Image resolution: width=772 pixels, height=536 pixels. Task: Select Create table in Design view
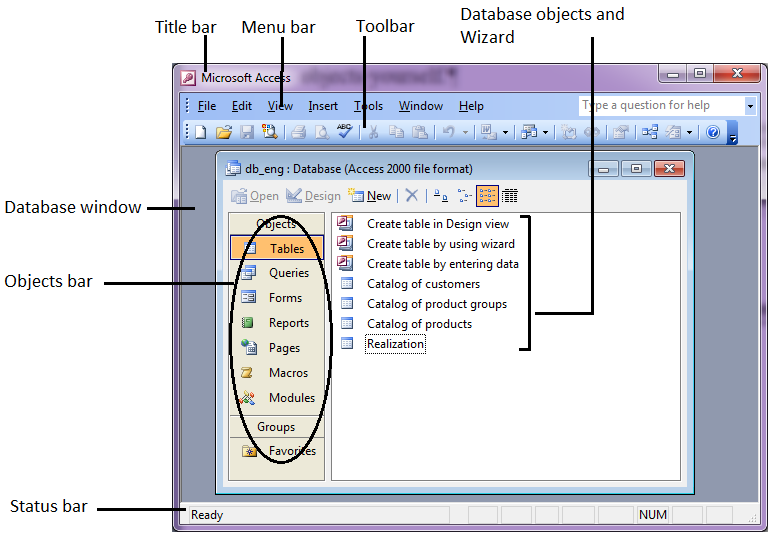coord(438,224)
